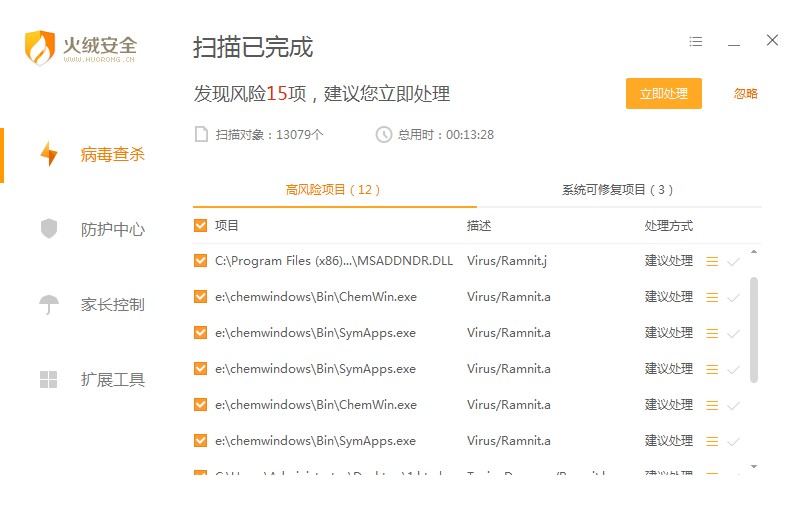This screenshot has height=515, width=800.
Task: Show details icon for first ChemWin.exe row
Action: click(712, 297)
